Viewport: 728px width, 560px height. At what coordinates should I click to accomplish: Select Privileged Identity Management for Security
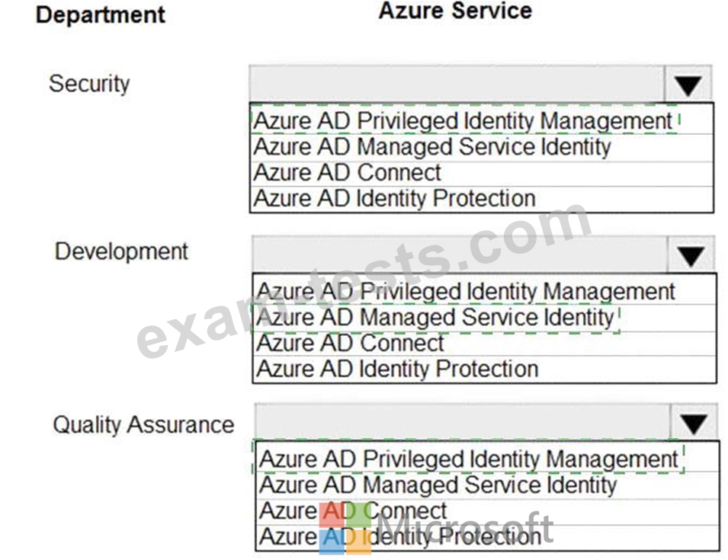pos(481,120)
